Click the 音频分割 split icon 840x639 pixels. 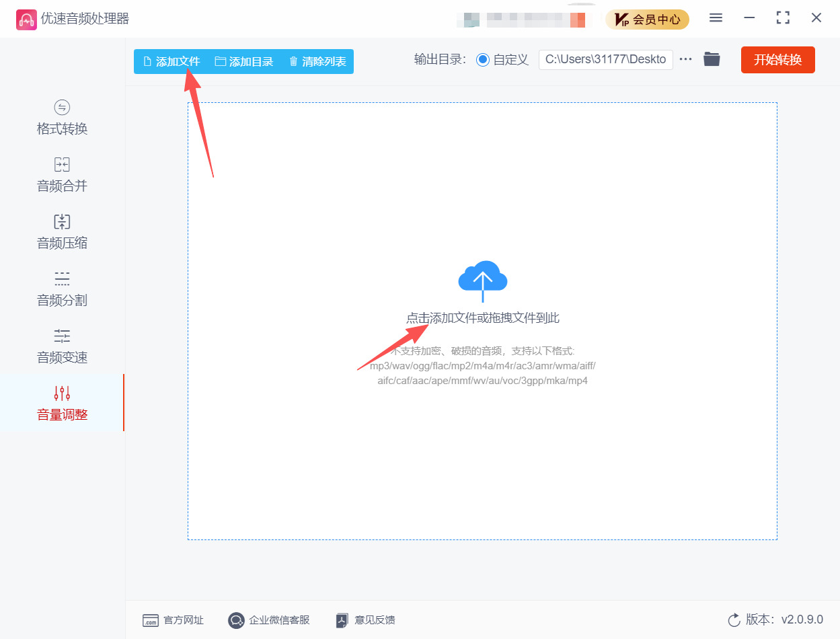(x=62, y=278)
